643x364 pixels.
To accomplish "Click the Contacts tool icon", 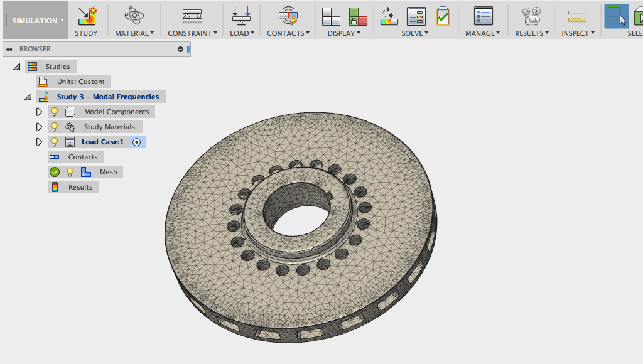I will [288, 16].
